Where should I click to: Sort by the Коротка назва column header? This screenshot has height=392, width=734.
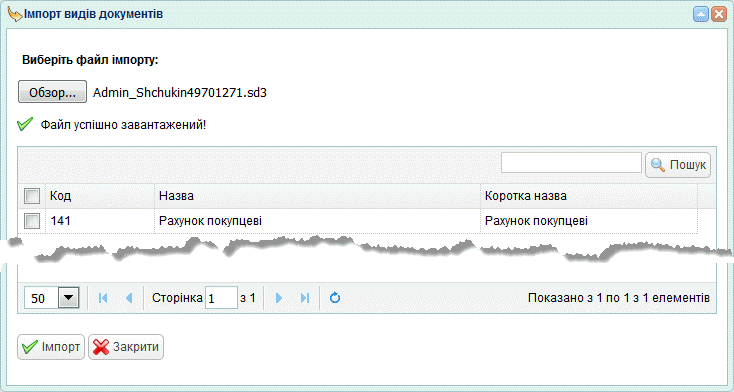pyautogui.click(x=589, y=196)
